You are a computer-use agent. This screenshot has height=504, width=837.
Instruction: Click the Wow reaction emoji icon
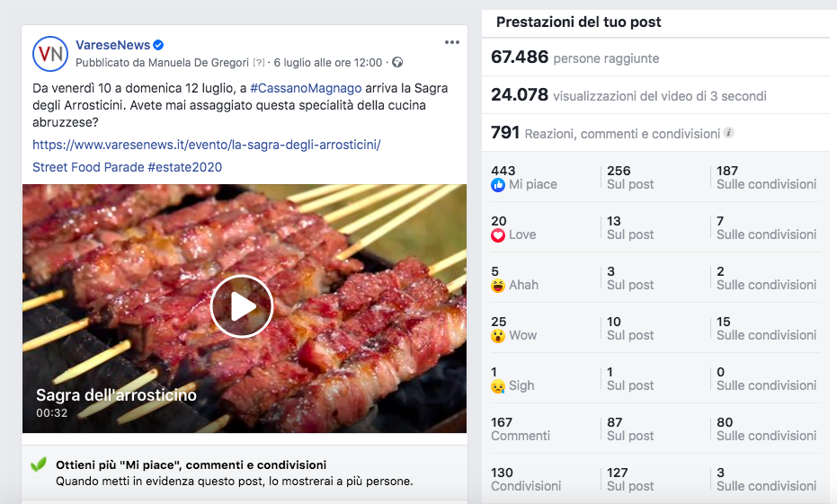(497, 336)
